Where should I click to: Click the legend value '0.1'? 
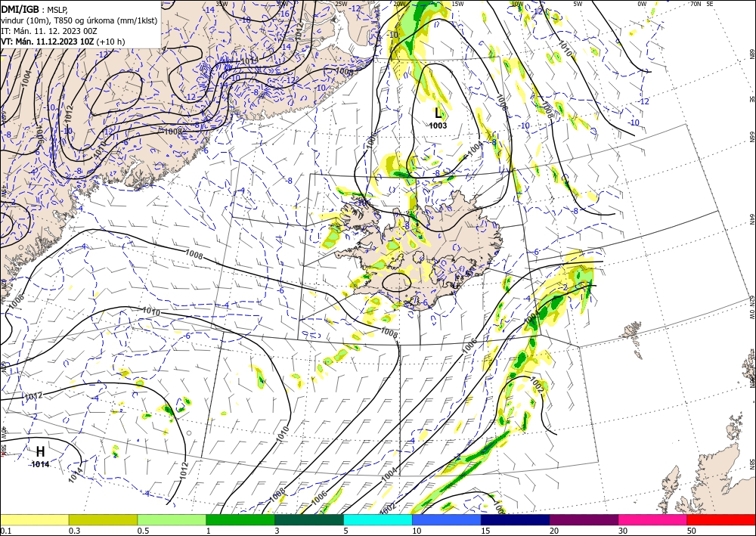[5, 531]
